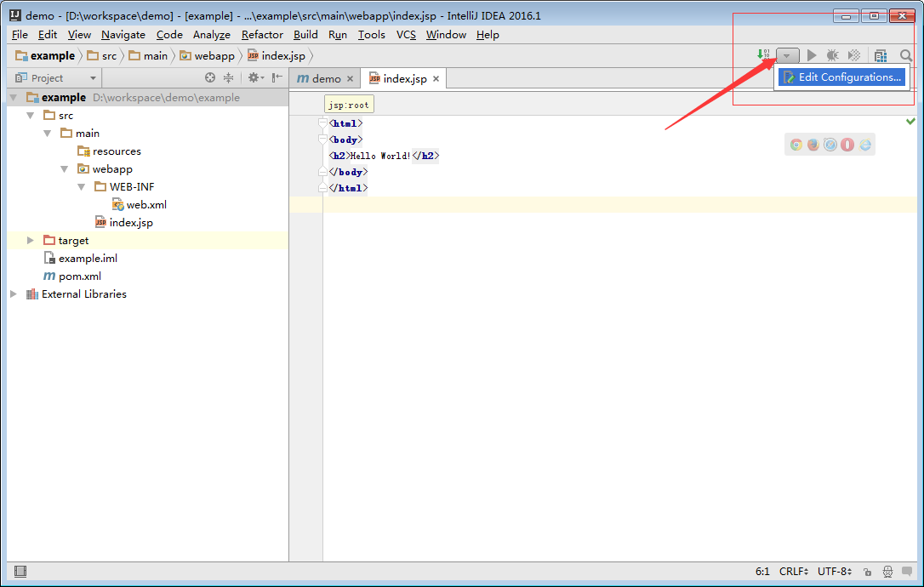Click src in the navigation breadcrumb

[x=102, y=56]
